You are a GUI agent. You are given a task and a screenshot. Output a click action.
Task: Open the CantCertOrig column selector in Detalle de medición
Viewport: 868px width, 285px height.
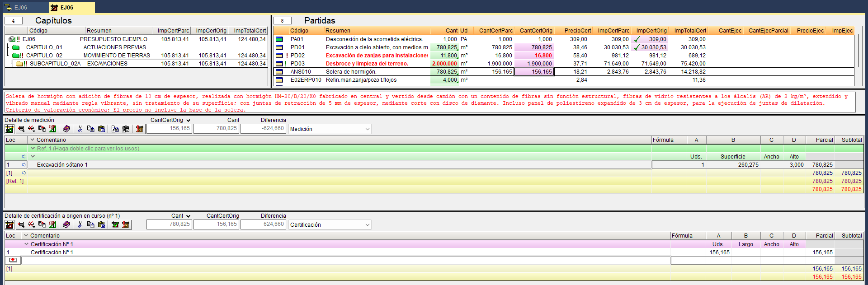pos(188,121)
